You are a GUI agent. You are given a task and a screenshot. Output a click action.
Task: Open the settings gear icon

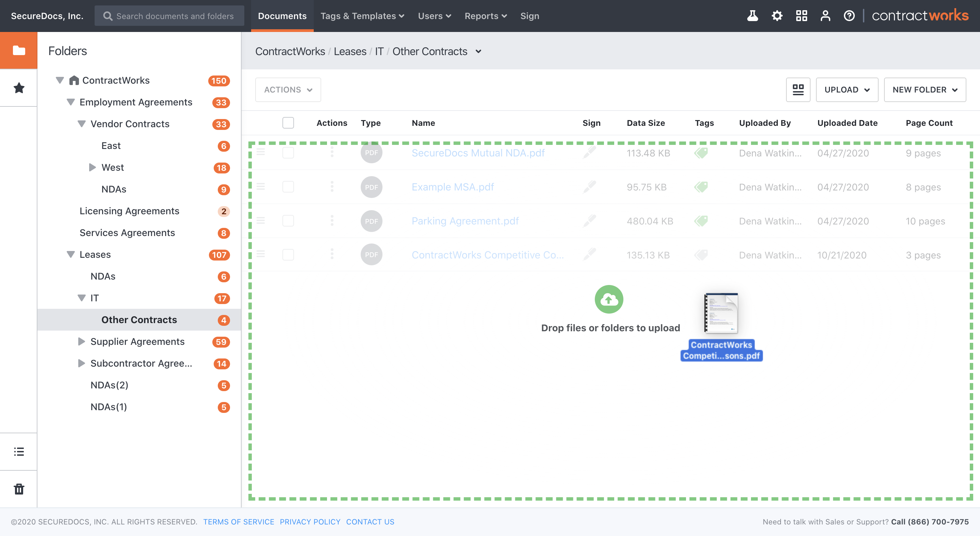777,16
